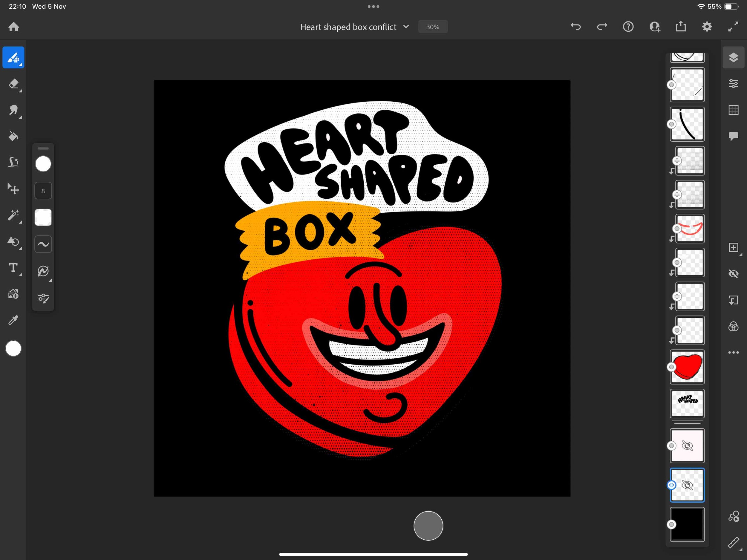747x560 pixels.
Task: Select the Text tool
Action: click(x=13, y=268)
